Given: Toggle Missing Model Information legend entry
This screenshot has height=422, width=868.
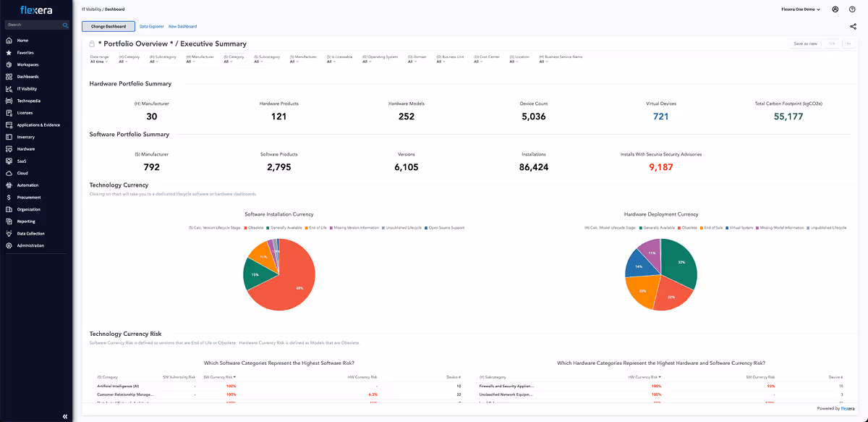Looking at the screenshot, I should point(780,227).
